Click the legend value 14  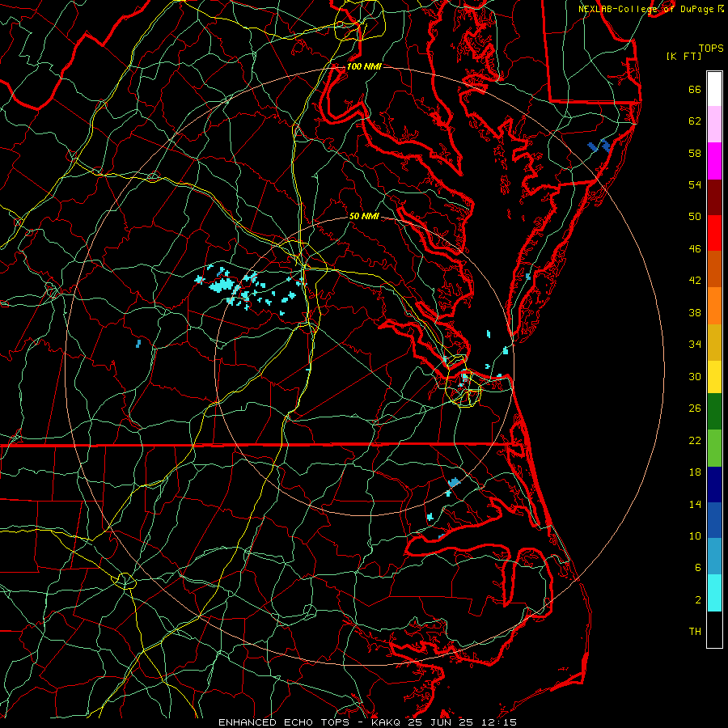pos(695,504)
